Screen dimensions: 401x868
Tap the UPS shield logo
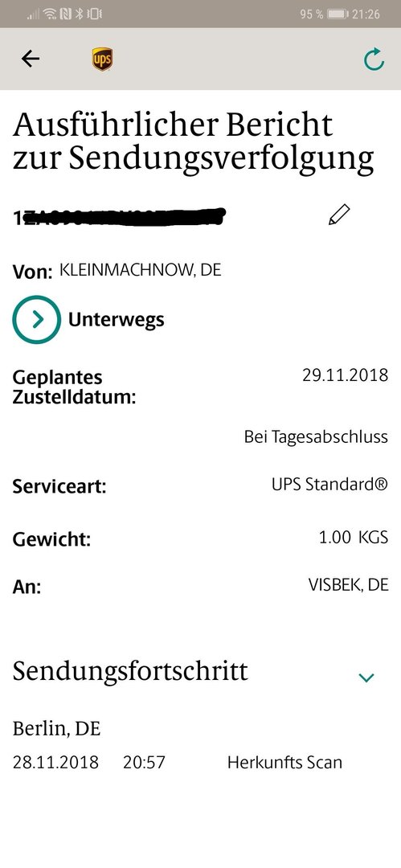point(103,59)
